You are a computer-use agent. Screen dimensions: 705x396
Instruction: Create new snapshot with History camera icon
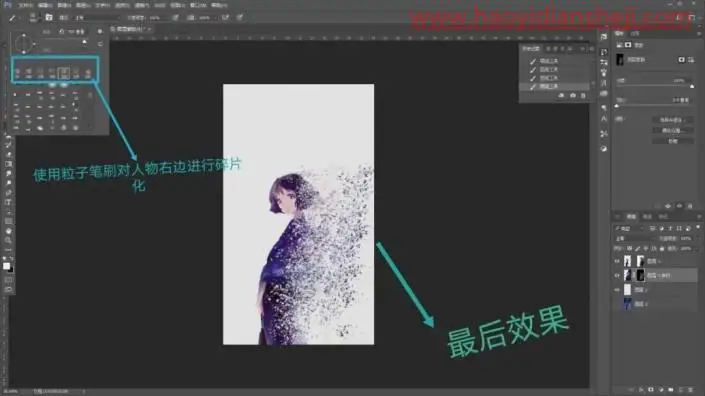[x=572, y=96]
